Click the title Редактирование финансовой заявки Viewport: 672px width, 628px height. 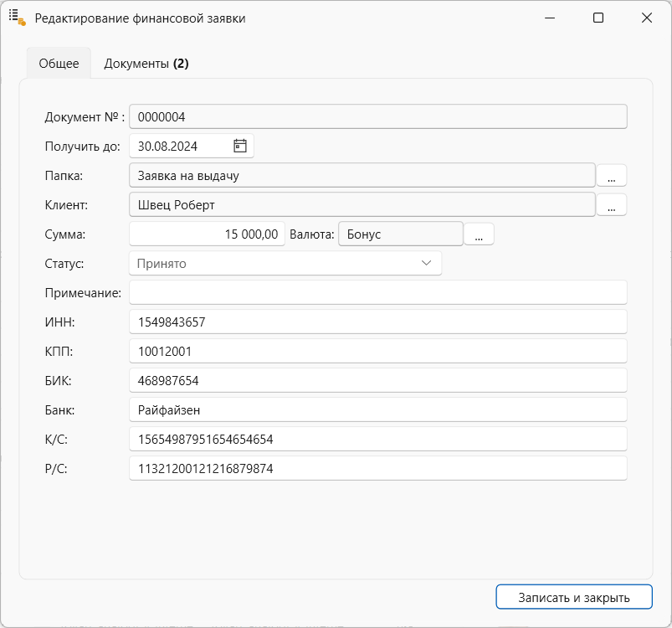point(140,18)
